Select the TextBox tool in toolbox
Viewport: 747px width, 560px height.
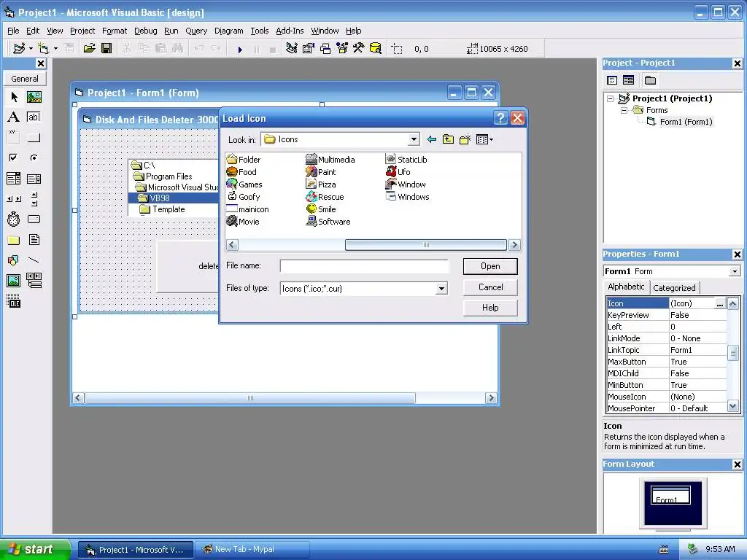(x=34, y=117)
